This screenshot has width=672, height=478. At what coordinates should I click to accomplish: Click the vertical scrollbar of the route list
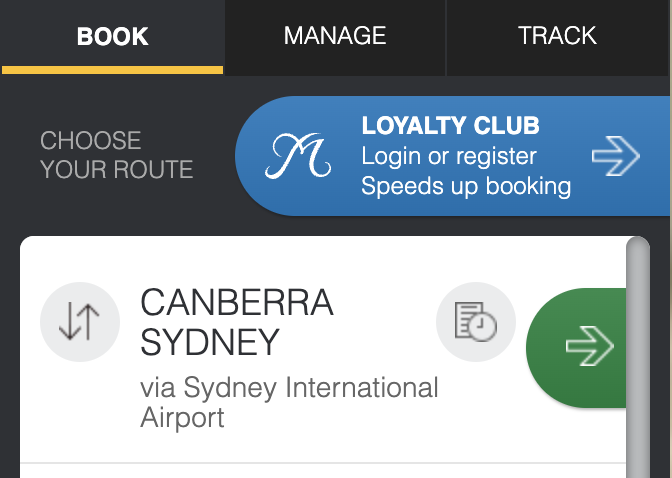[x=638, y=357]
